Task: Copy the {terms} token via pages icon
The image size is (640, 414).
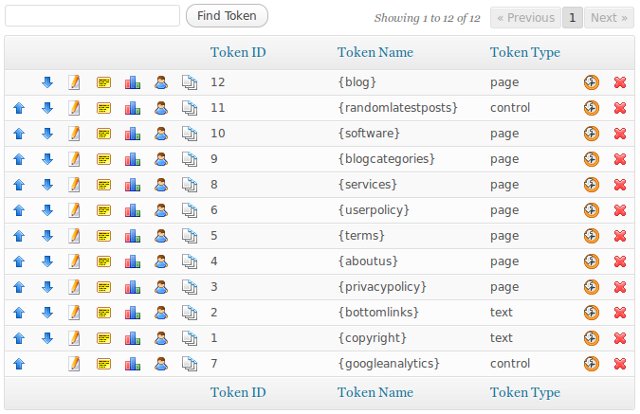Action: click(189, 236)
